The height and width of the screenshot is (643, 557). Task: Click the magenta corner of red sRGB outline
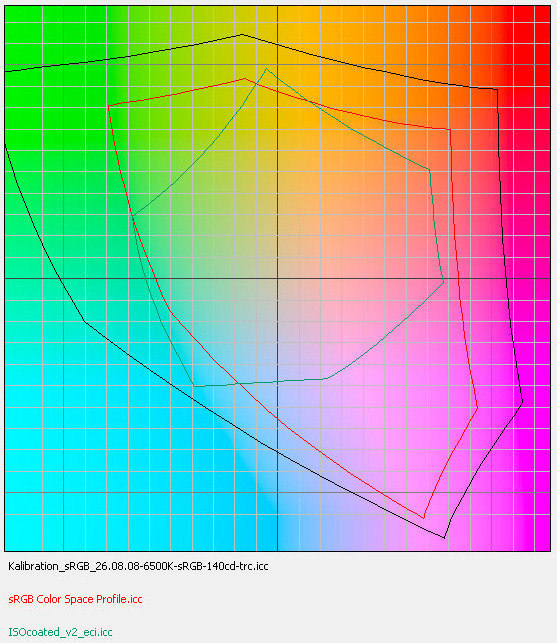[477, 408]
